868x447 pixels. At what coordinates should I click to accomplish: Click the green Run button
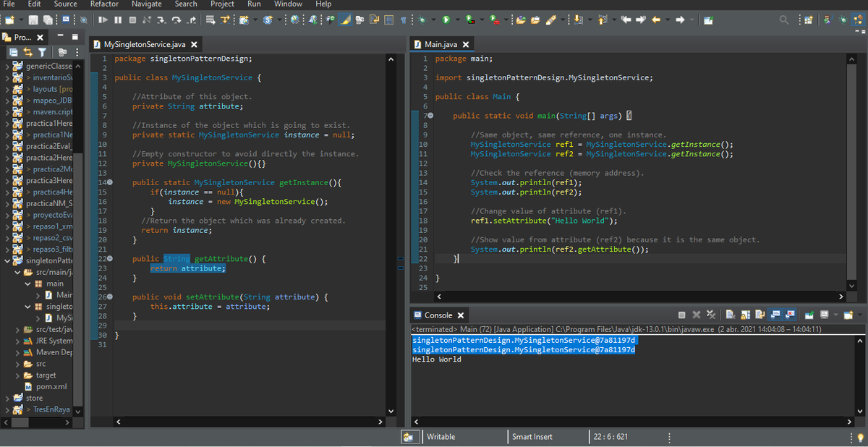pyautogui.click(x=446, y=20)
